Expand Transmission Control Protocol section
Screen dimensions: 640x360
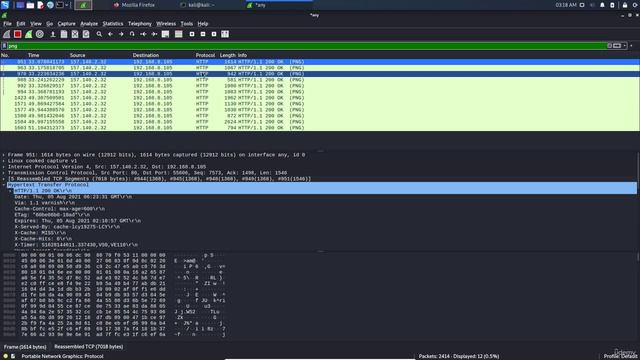click(4, 173)
